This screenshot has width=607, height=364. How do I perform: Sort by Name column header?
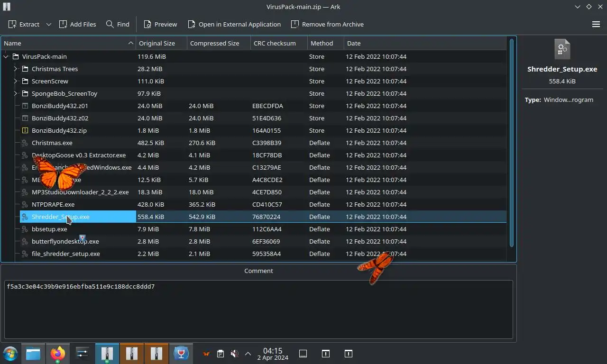[68, 43]
